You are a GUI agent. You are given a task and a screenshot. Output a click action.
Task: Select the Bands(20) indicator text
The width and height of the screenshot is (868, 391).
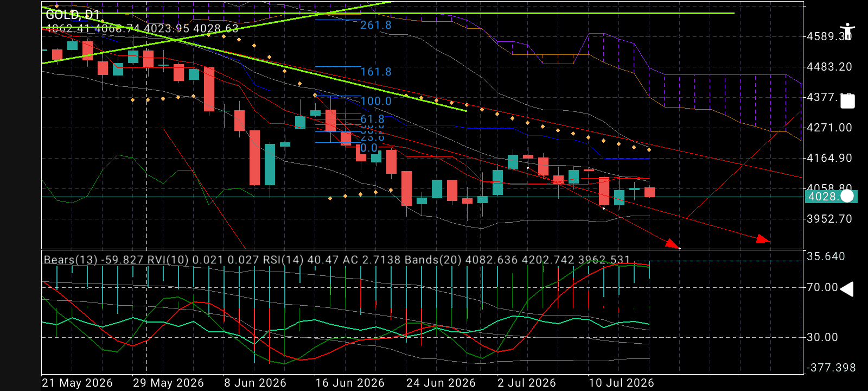point(546,260)
